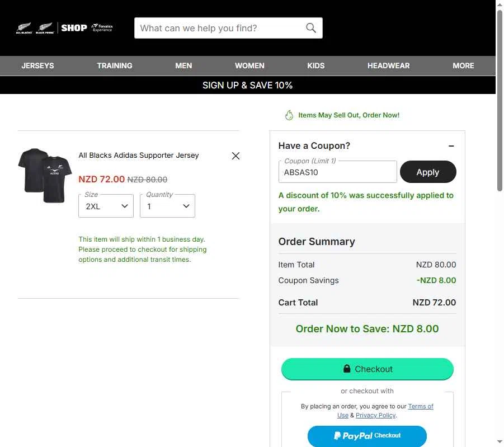
Task: Click the Fanatics Experience logo
Action: 102,27
